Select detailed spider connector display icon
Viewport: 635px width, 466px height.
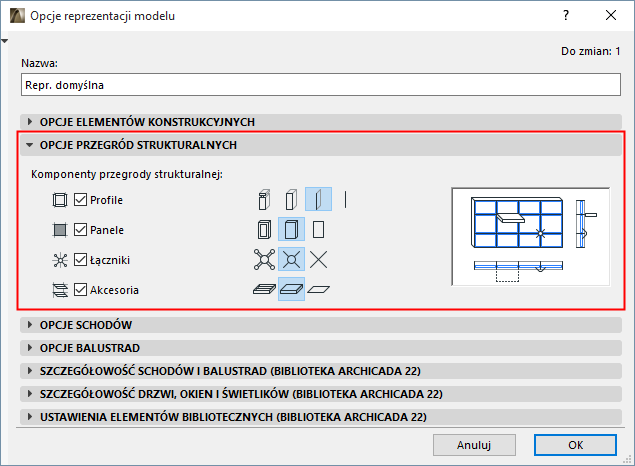tap(264, 260)
